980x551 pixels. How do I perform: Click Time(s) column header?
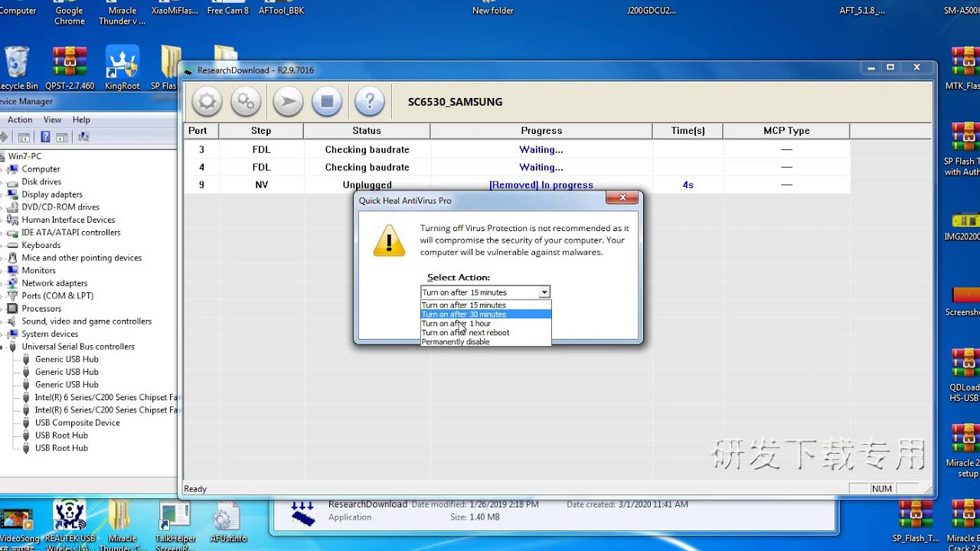point(688,131)
